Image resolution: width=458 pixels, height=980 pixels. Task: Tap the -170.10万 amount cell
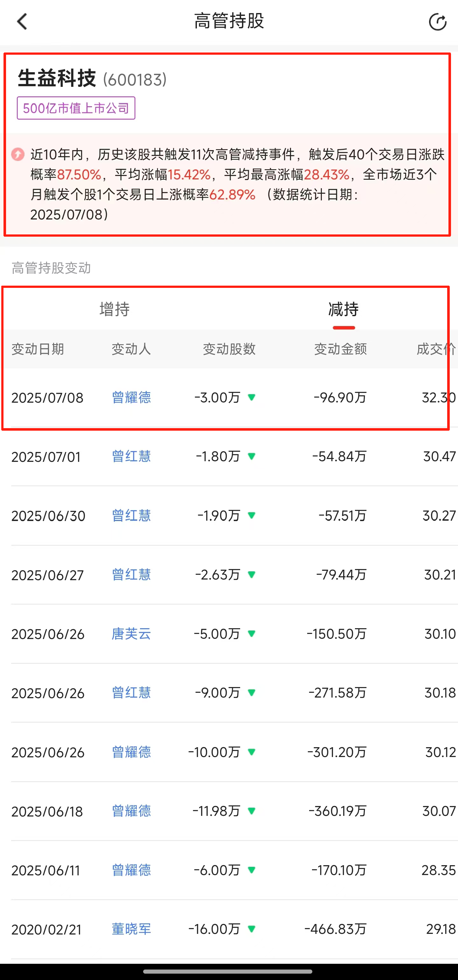coord(339,870)
